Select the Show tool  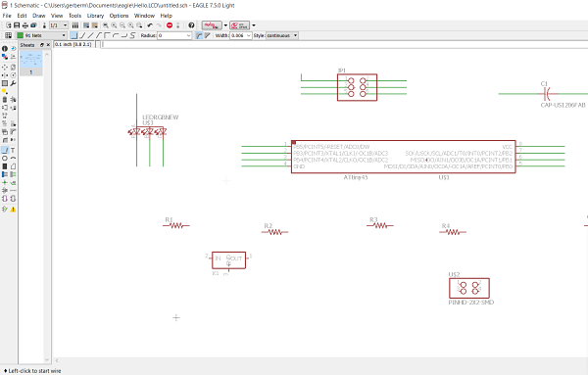13,48
